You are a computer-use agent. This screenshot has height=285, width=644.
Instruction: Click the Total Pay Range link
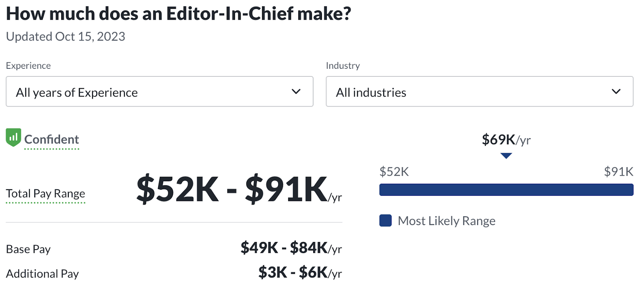coord(45,194)
